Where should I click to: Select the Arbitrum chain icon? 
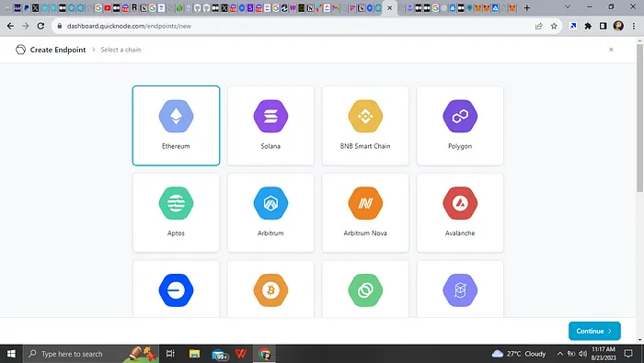click(270, 203)
